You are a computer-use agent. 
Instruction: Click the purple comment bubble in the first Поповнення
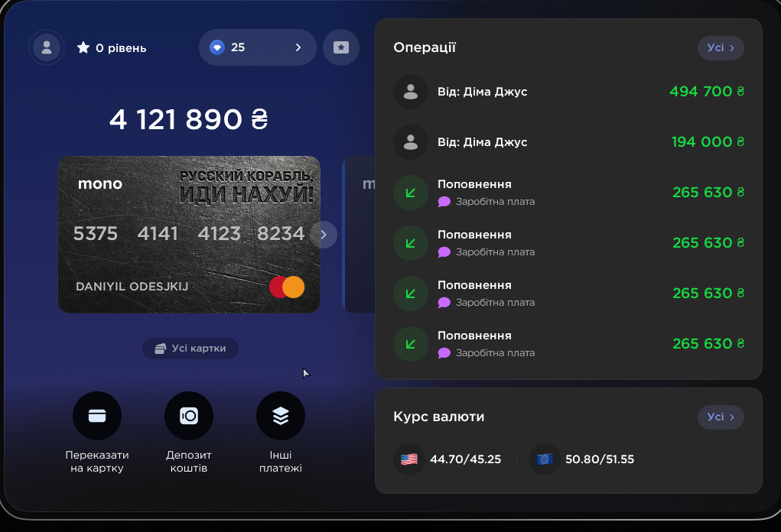[444, 202]
